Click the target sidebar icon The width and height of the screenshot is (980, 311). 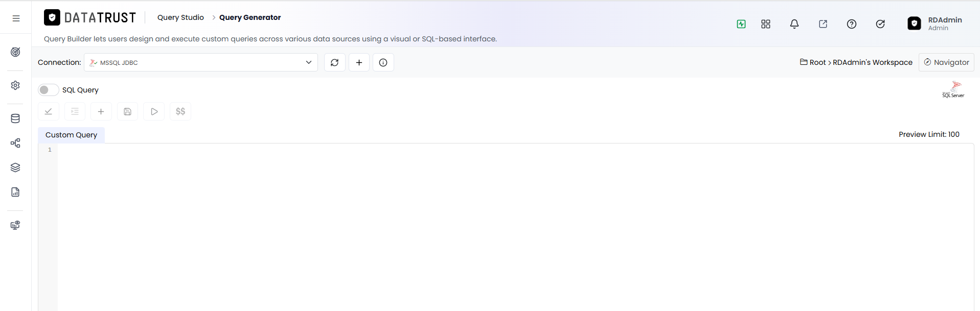coord(15,52)
